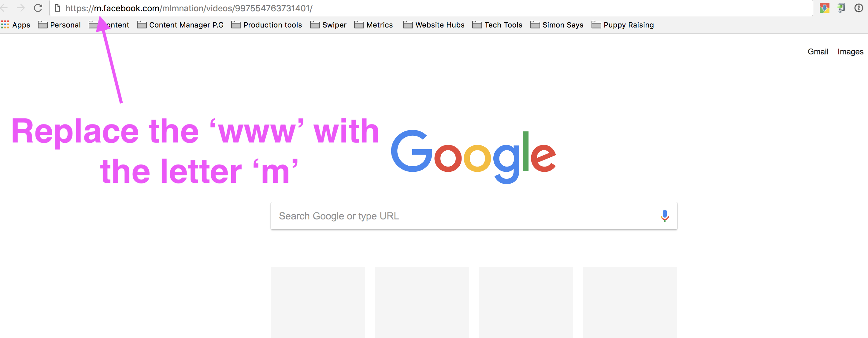Viewport: 868px width, 338px height.
Task: Click the forward navigation arrow
Action: point(21,8)
